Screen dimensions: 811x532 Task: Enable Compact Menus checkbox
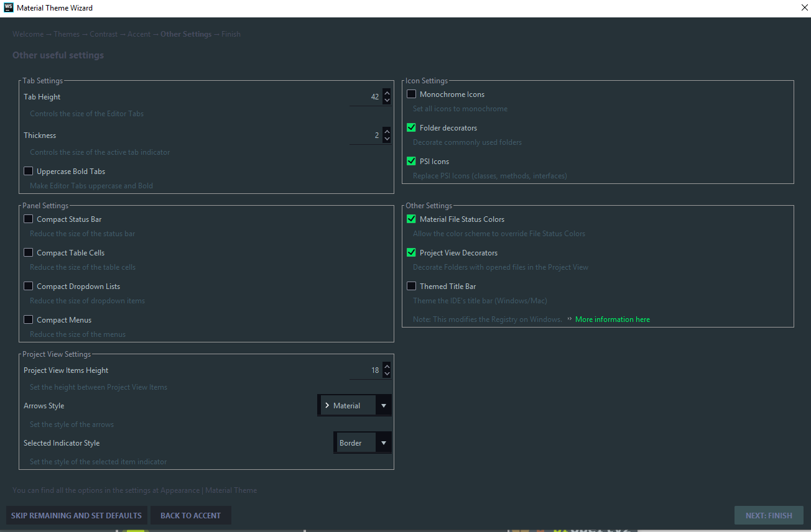(29, 319)
